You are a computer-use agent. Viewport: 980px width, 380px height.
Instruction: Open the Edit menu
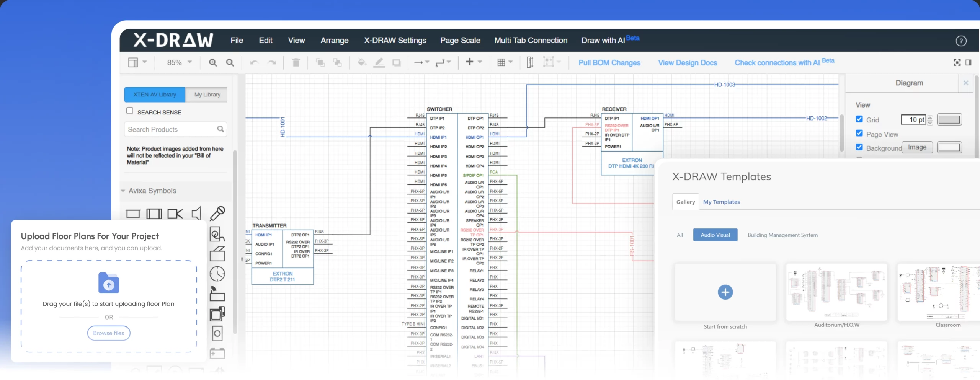pyautogui.click(x=266, y=41)
